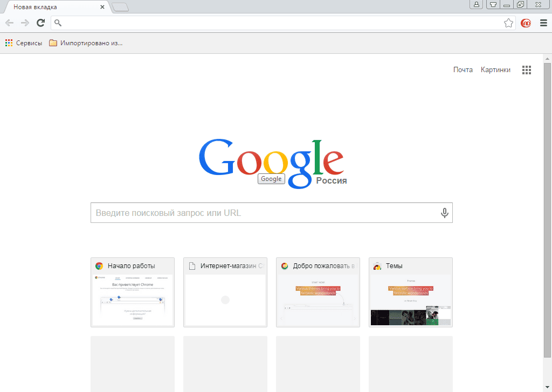Close the Новая вкладка tab
The image size is (552, 392).
coord(102,7)
